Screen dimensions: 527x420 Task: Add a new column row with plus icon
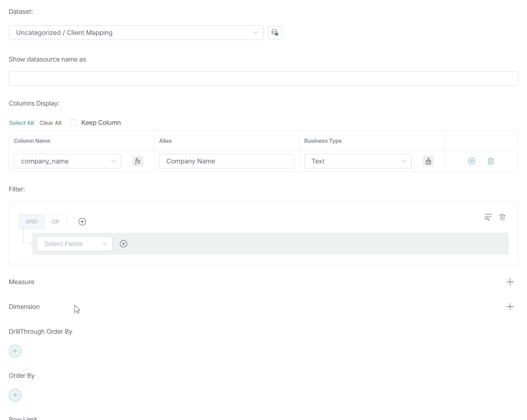(471, 161)
